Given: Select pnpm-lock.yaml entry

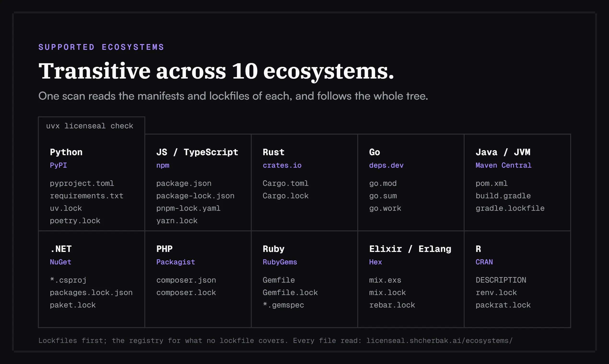Looking at the screenshot, I should click(188, 208).
